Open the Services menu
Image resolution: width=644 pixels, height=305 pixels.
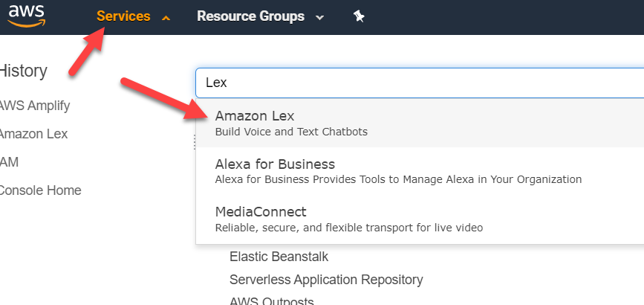pos(123,16)
